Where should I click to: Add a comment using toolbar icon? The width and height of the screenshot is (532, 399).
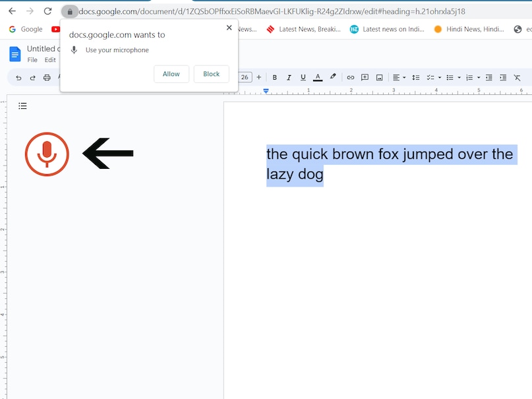(365, 77)
